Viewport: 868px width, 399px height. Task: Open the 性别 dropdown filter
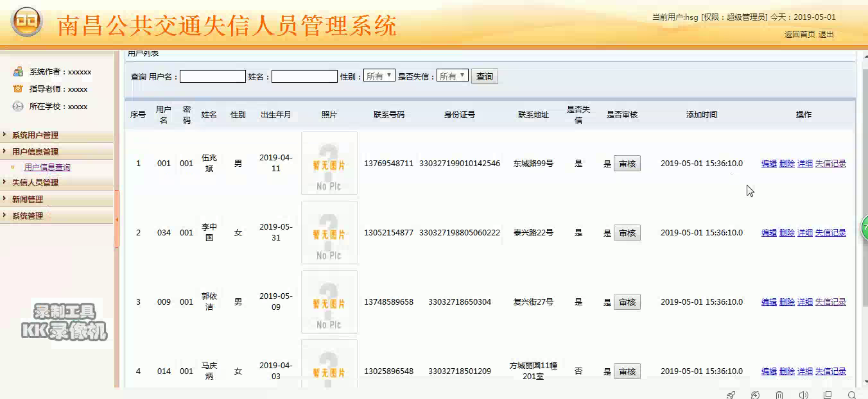(x=379, y=76)
